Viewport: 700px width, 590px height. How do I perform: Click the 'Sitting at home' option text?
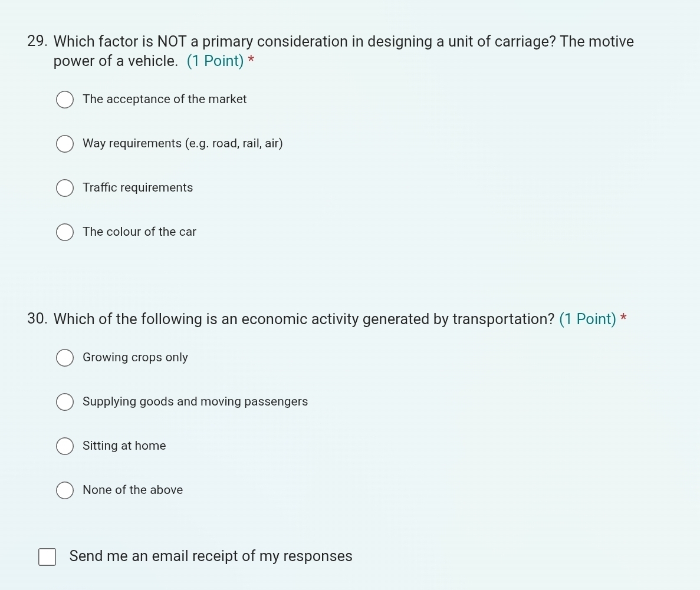coord(124,446)
